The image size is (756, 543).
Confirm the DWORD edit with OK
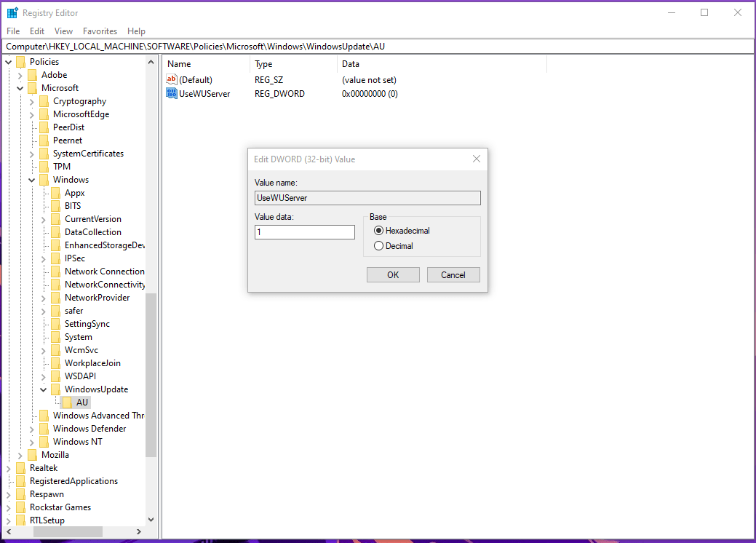[x=393, y=275]
